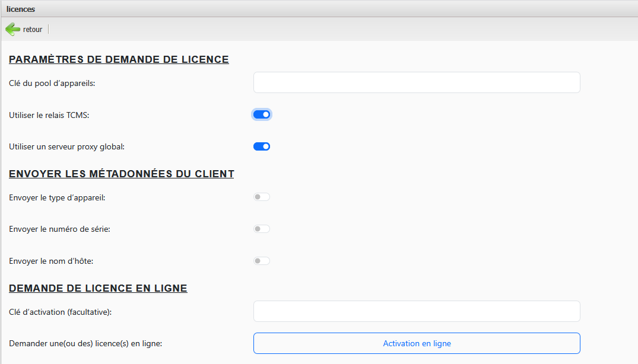Select the Paramètres de demande de licence heading
This screenshot has height=364, width=638.
click(x=119, y=59)
